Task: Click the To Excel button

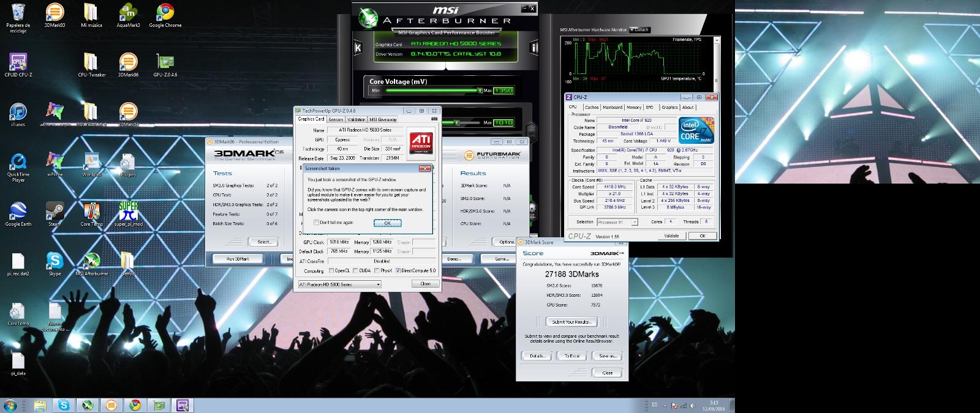Action: [x=572, y=355]
